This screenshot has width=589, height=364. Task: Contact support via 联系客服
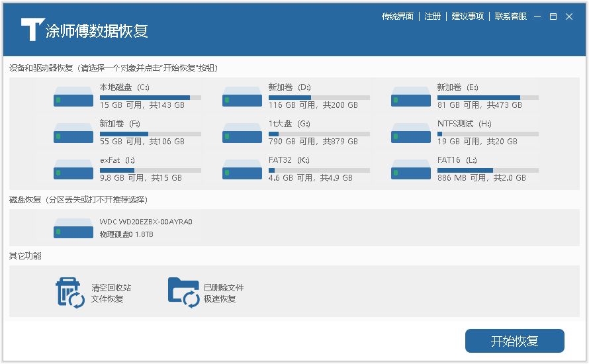(511, 17)
